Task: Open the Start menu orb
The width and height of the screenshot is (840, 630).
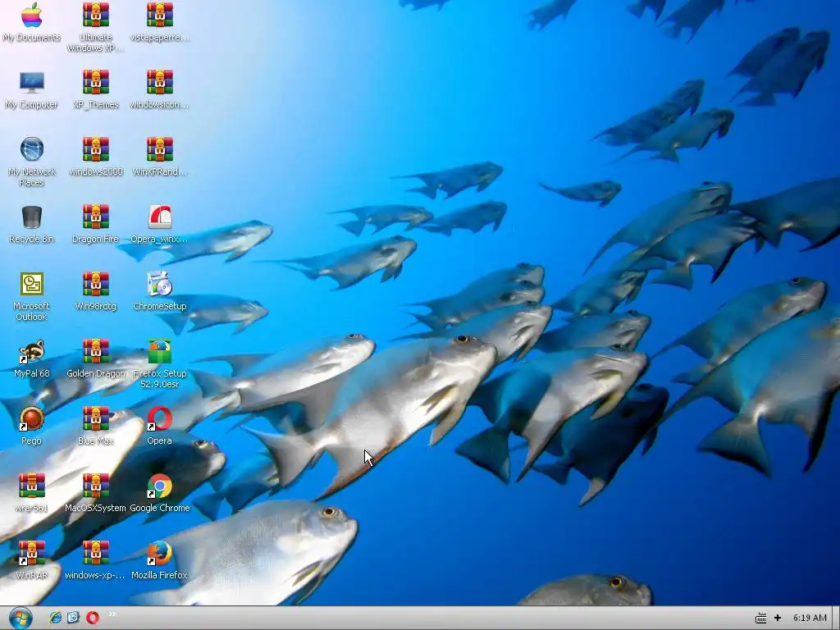Action: tap(21, 619)
